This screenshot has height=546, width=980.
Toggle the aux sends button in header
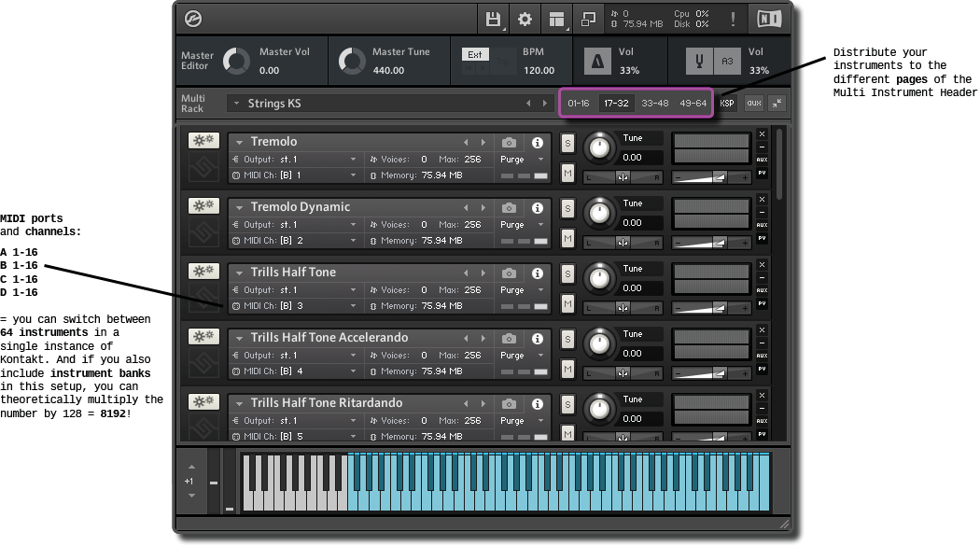[754, 103]
